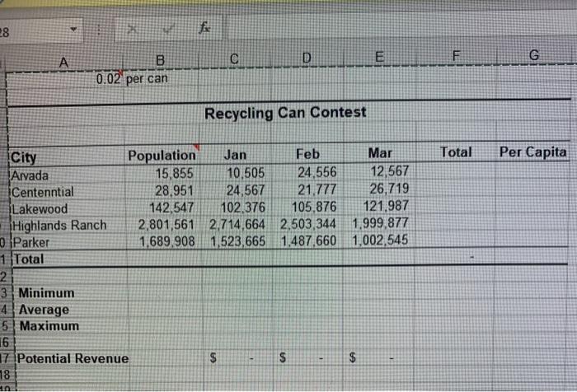Screen dimensions: 577x392
Task: Select the 'Population' header cell
Action: pos(162,156)
